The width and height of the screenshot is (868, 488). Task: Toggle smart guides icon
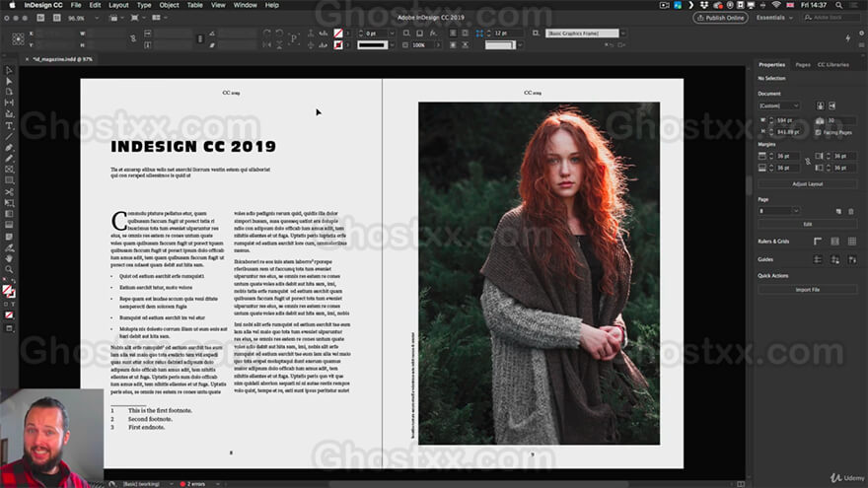coord(852,259)
